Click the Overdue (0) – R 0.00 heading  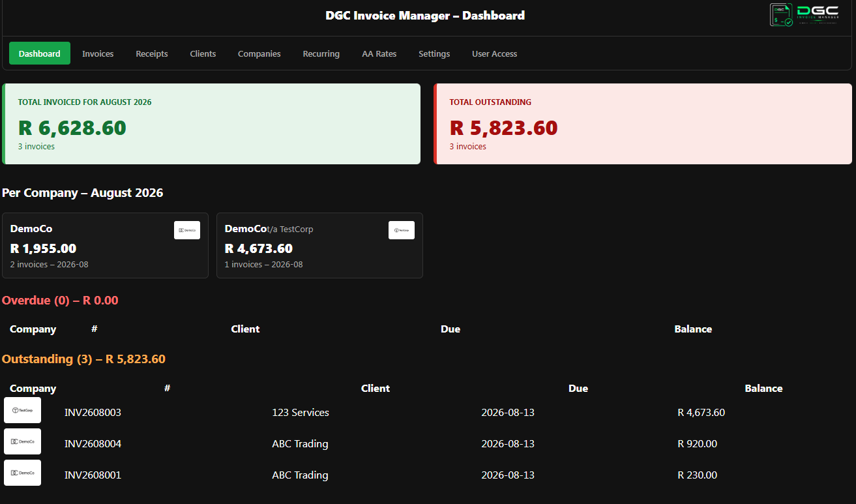pos(60,301)
